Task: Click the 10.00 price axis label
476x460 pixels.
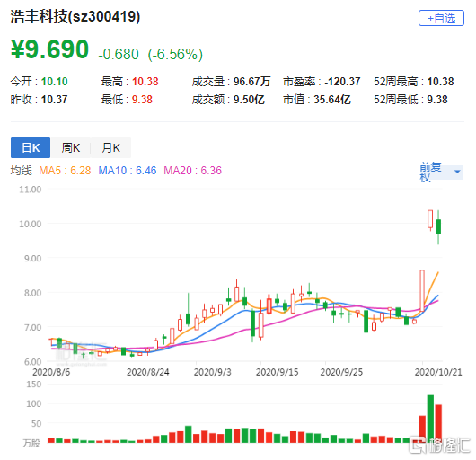Action: (x=31, y=224)
